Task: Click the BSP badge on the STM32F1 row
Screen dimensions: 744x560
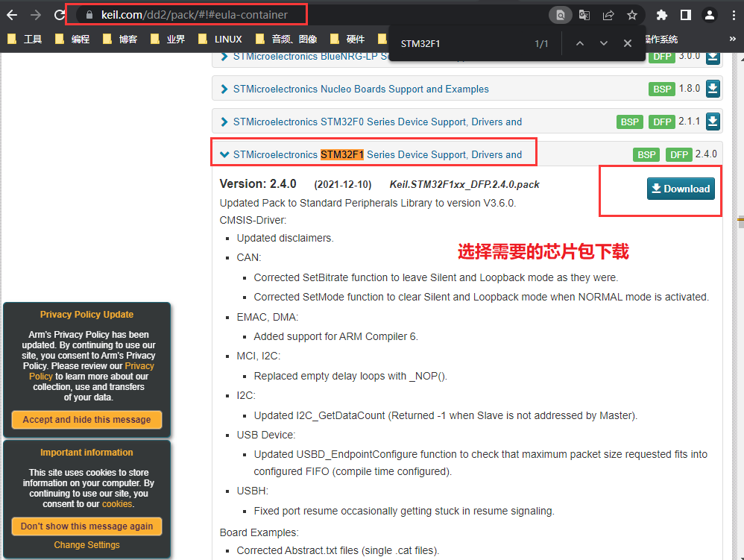Action: click(x=646, y=154)
